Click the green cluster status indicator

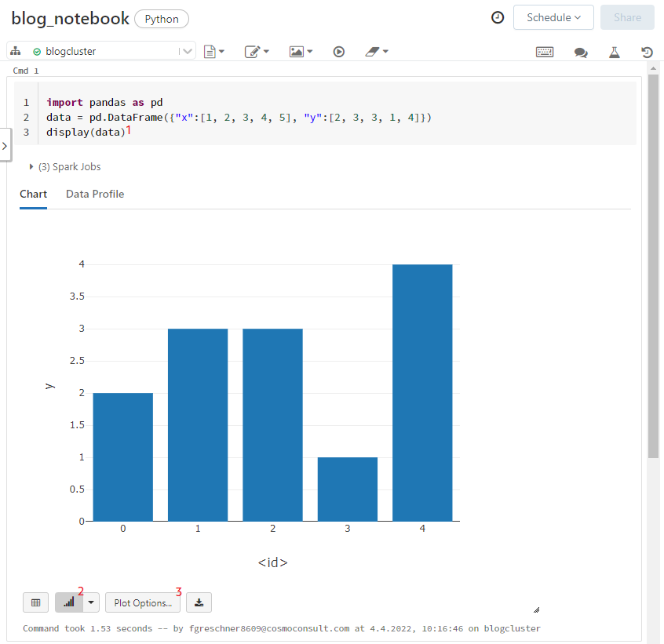37,52
